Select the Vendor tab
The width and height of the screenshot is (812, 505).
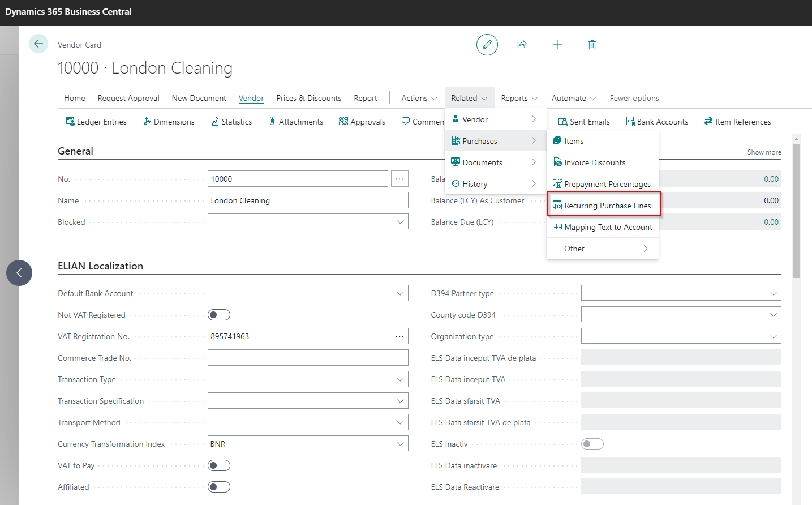tap(251, 98)
